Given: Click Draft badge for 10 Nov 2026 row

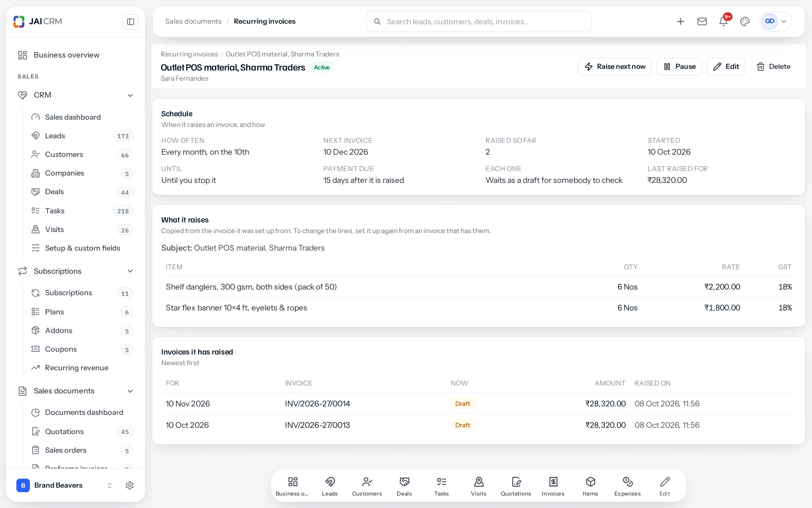Looking at the screenshot, I should [x=462, y=404].
